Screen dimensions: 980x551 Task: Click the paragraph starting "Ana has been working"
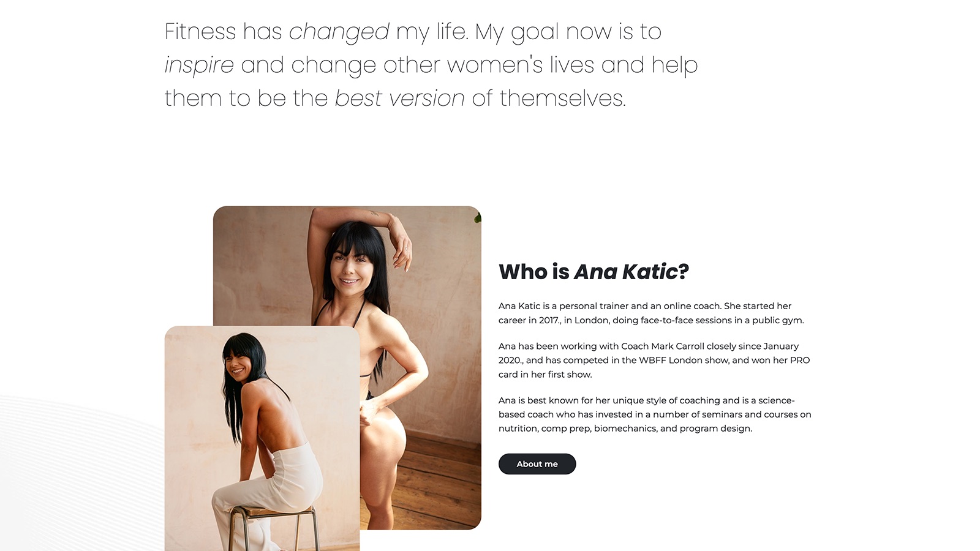click(654, 360)
